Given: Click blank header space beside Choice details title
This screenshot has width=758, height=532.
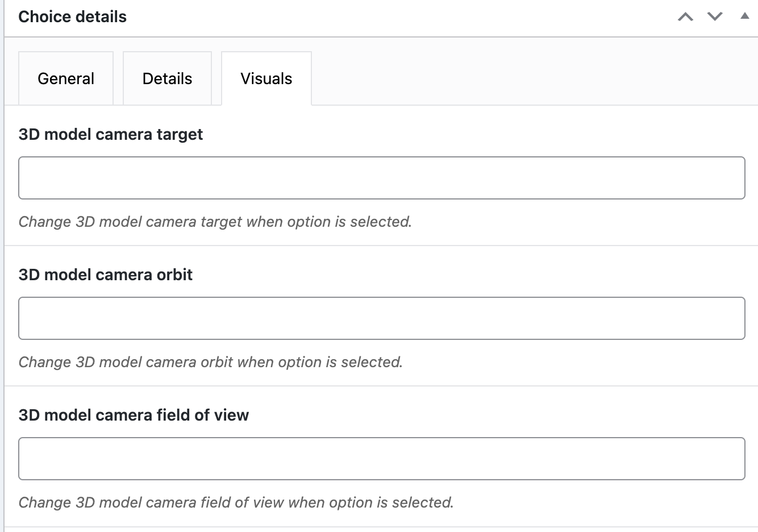Looking at the screenshot, I should pos(398,17).
